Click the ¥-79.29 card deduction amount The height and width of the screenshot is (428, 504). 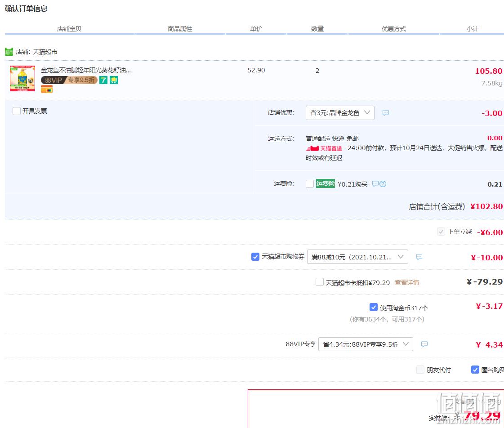[485, 282]
